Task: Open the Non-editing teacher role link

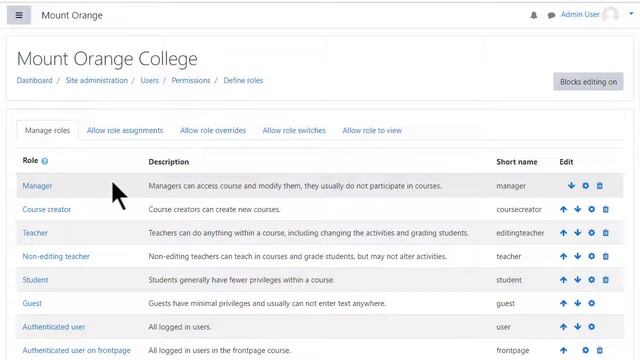Action: 56,256
